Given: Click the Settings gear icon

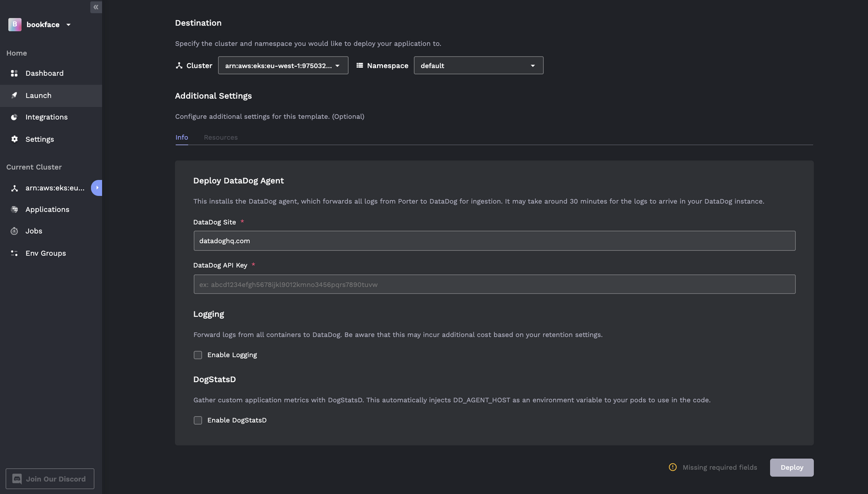Looking at the screenshot, I should (14, 139).
